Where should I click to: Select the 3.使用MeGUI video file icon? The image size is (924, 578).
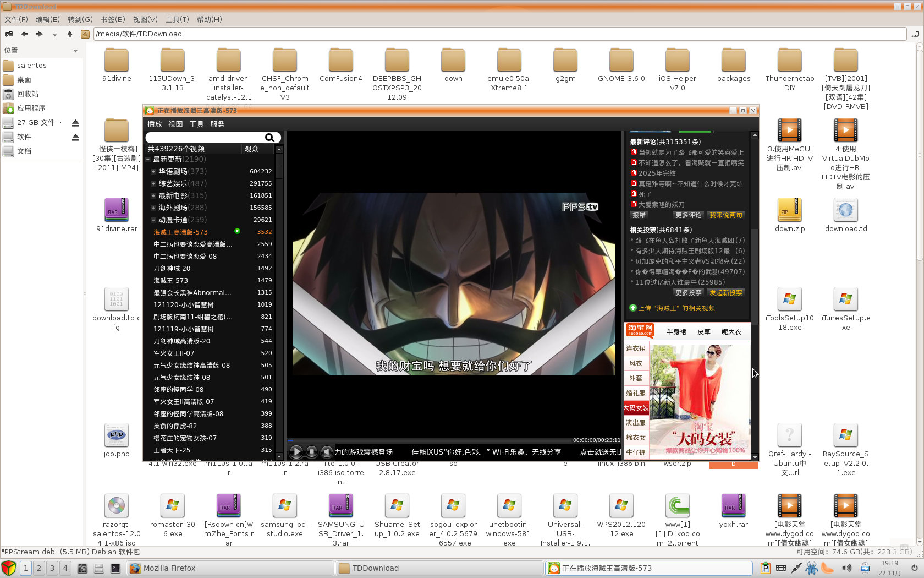coord(790,130)
